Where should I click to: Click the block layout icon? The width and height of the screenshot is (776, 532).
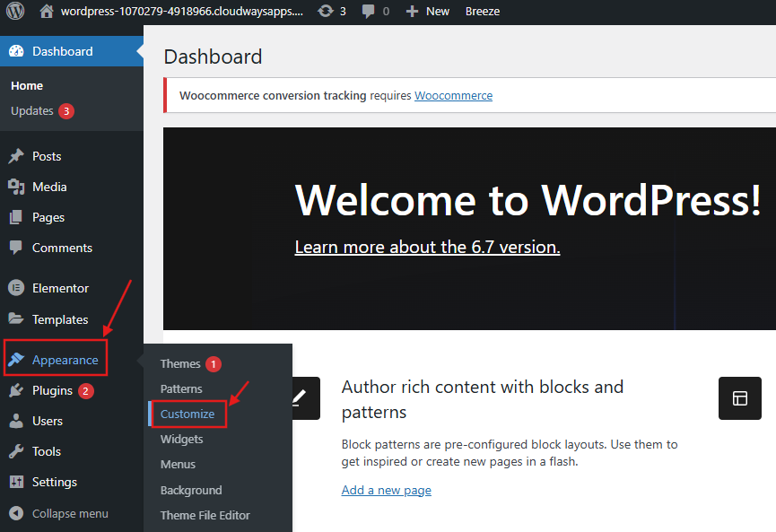click(739, 398)
